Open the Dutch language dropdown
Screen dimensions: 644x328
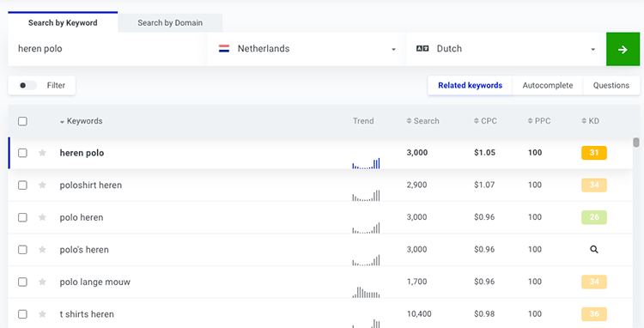(x=505, y=49)
